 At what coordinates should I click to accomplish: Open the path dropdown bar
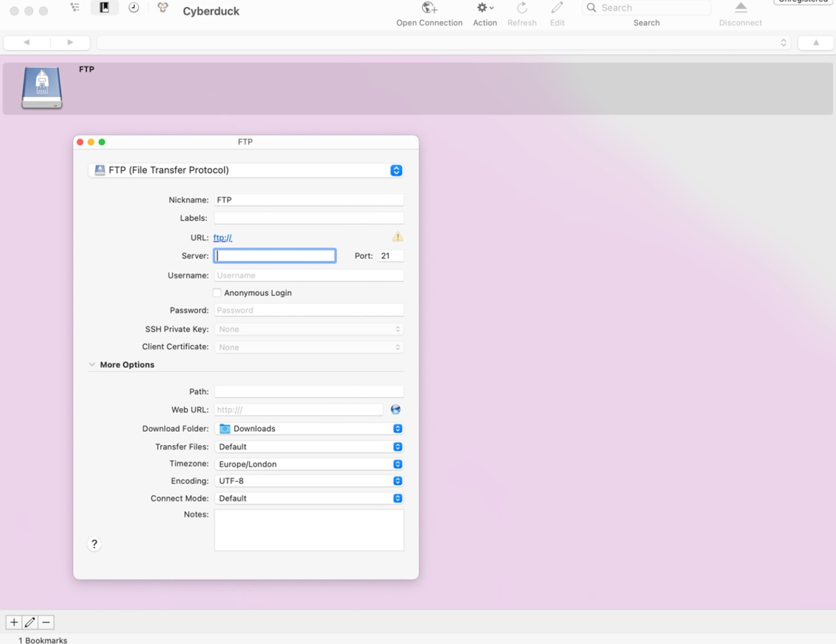tap(444, 42)
